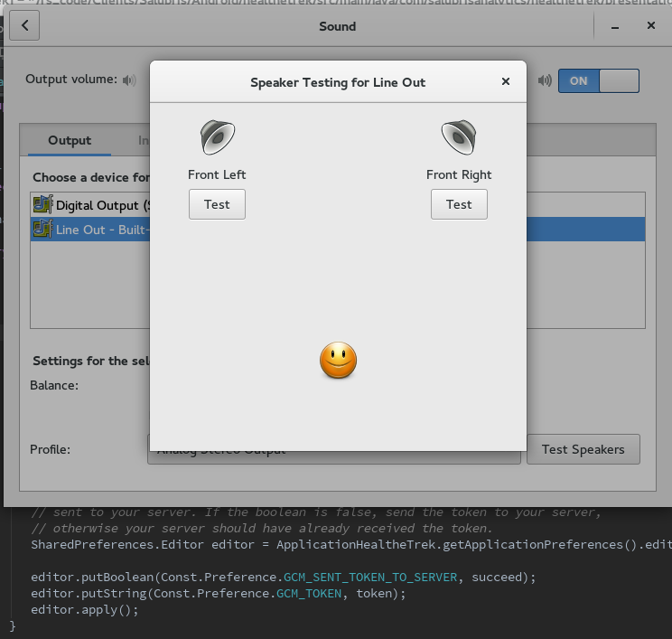The width and height of the screenshot is (672, 639).
Task: Test the Front Left speaker
Action: coord(217,204)
